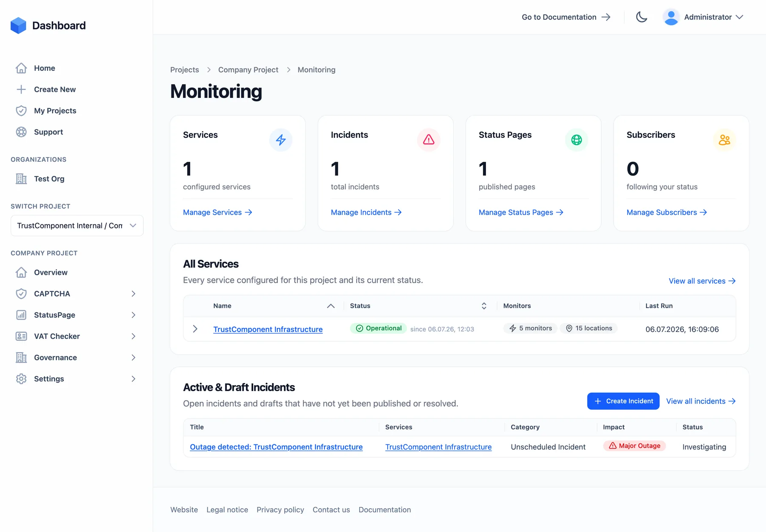Open Manage Incidents link

coord(366,212)
